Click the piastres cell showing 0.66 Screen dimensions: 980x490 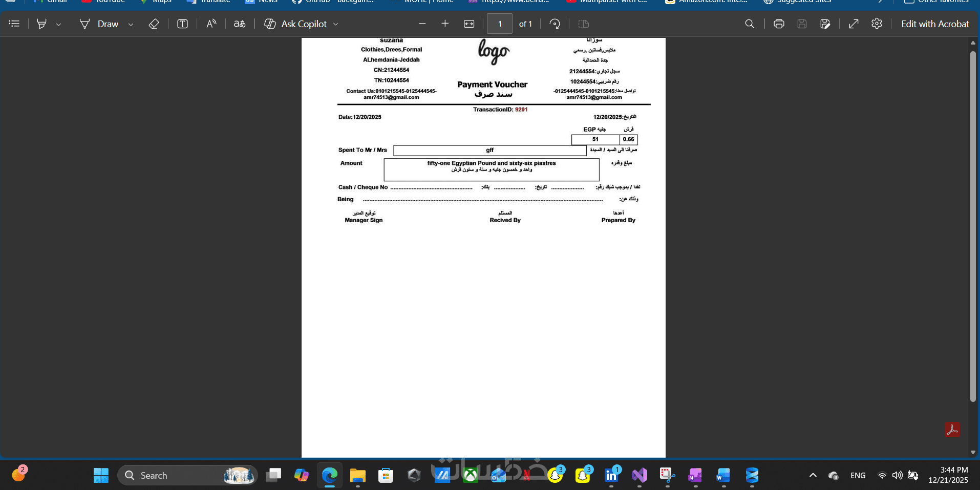pos(628,139)
